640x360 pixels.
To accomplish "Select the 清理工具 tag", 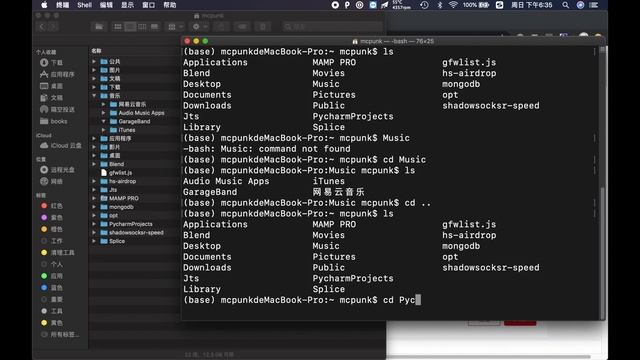I will click(57, 253).
